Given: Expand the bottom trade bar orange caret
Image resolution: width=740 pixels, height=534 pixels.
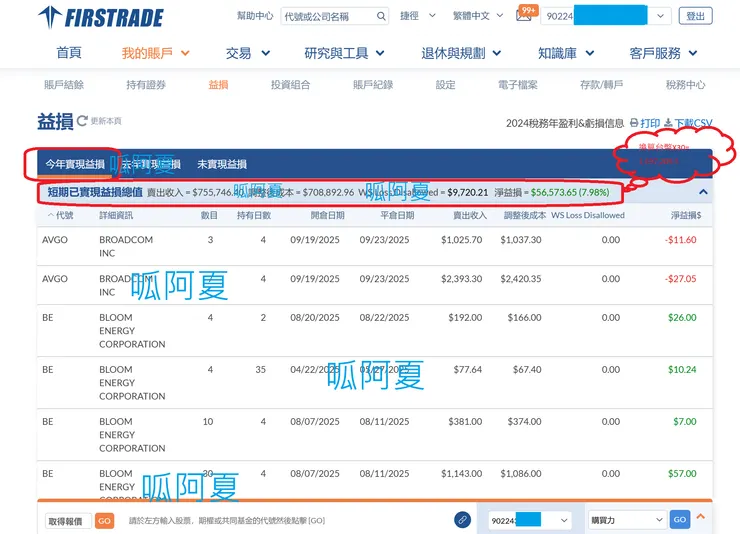Looking at the screenshot, I should tap(701, 517).
